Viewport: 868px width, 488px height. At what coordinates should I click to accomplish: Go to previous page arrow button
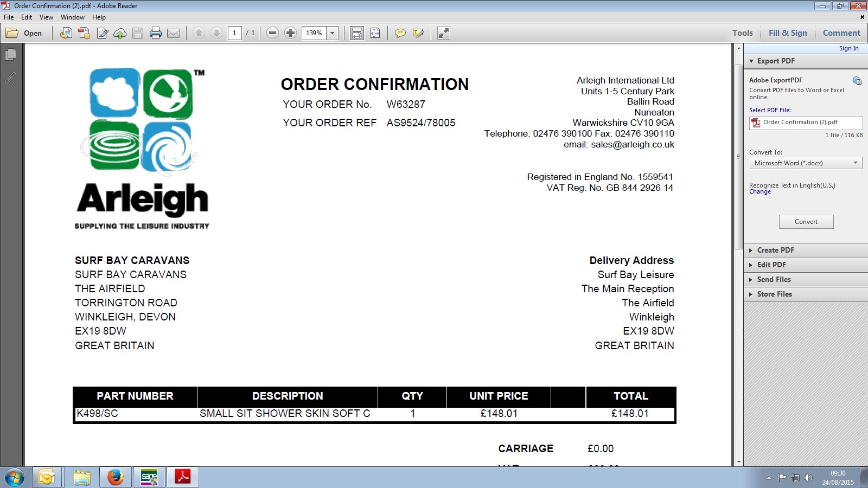coord(199,33)
